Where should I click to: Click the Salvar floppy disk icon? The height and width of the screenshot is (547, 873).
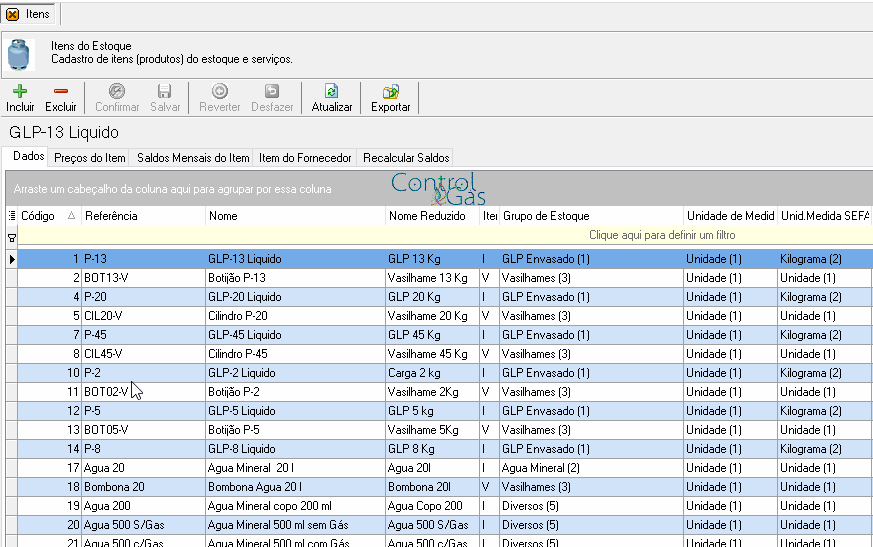(165, 91)
